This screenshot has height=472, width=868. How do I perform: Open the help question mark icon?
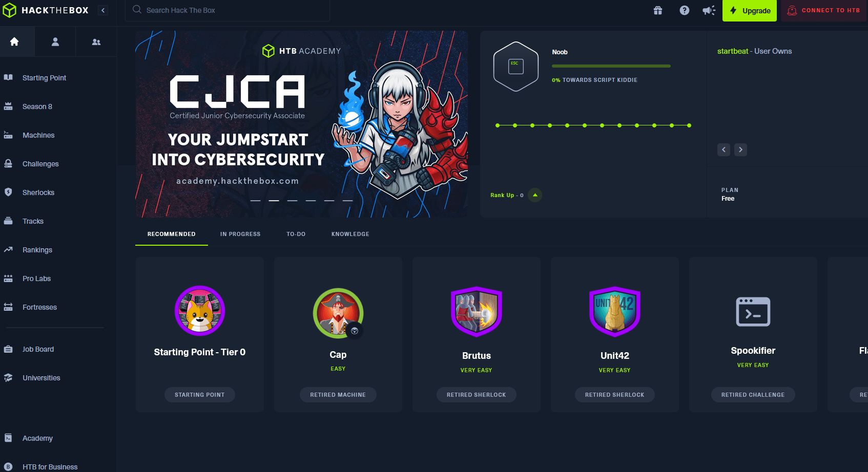coord(685,10)
